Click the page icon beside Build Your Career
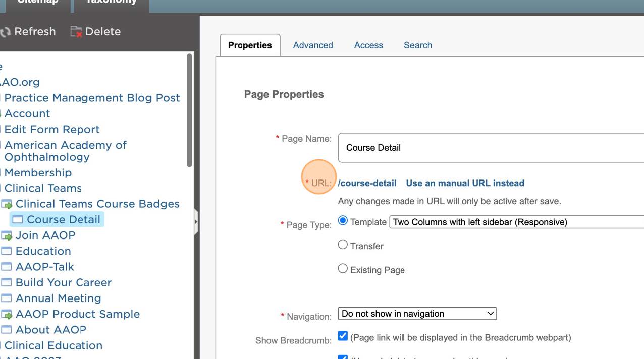The width and height of the screenshot is (644, 359). [x=7, y=282]
